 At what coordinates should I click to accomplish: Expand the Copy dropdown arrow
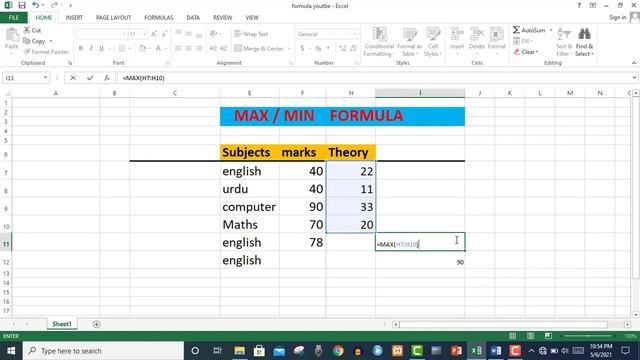click(51, 41)
